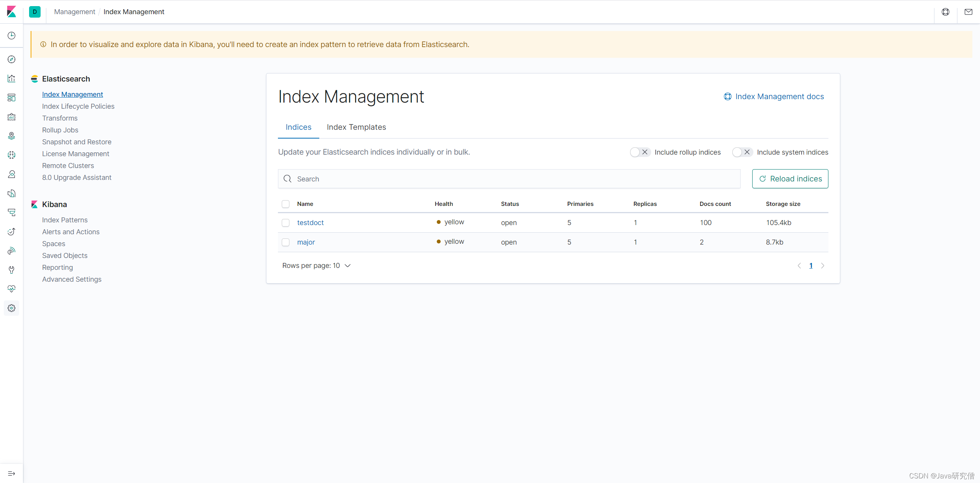Screen dimensions: 980x483
Task: Open the newsfeed mail icon
Action: pos(969,12)
